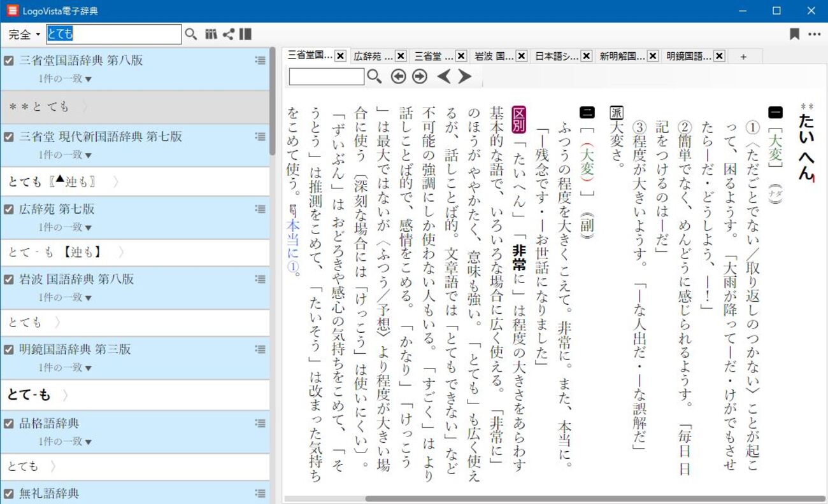Open the three-dot more options menu
Viewport: 828px width, 504px height.
coord(815,34)
